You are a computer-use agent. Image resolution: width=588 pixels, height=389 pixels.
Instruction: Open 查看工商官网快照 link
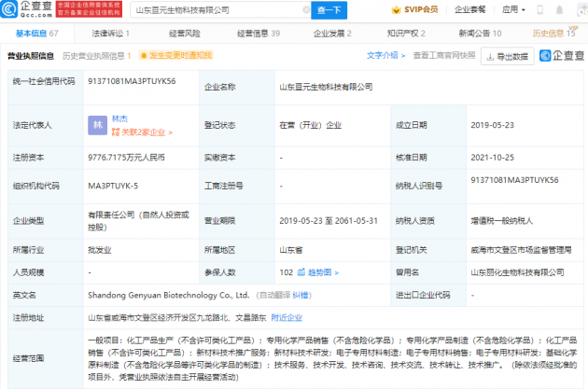pos(444,56)
